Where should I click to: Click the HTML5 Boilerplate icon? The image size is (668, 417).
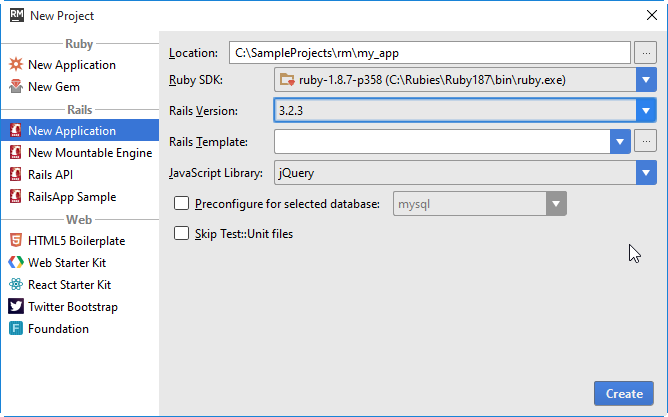tap(16, 241)
